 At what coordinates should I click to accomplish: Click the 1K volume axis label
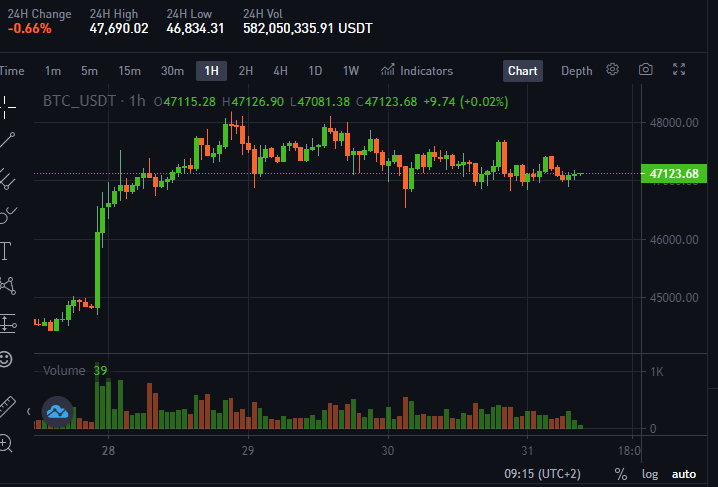657,372
